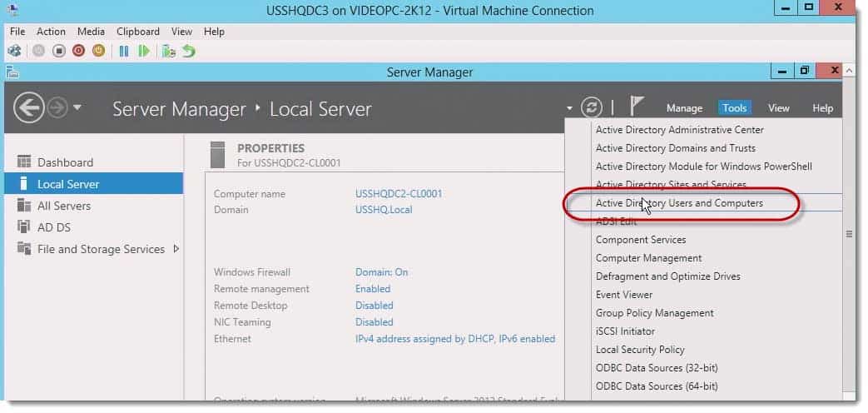Open the navigation history dropdown arrow
The height and width of the screenshot is (413, 868).
[x=77, y=107]
